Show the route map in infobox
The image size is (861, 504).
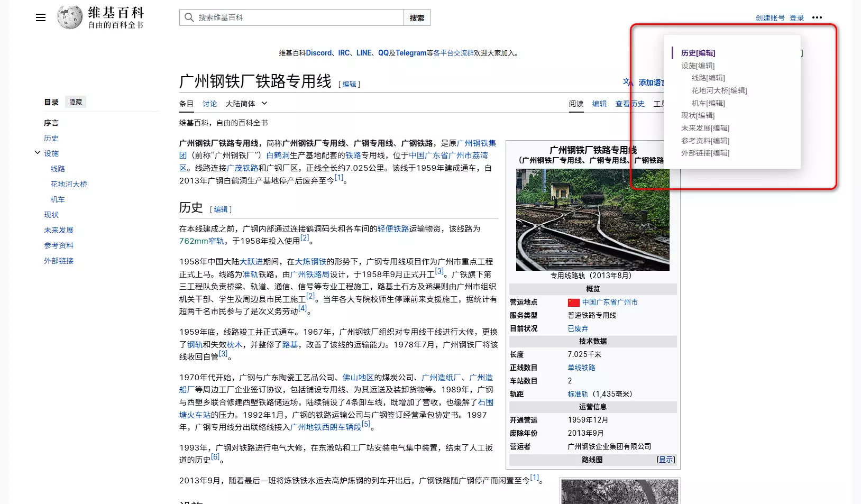pos(665,460)
